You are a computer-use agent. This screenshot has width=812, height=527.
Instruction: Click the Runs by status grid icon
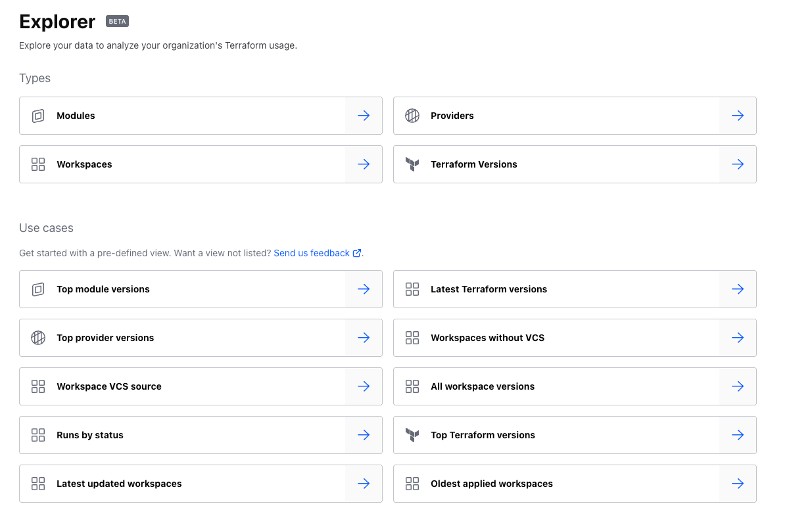coord(38,435)
